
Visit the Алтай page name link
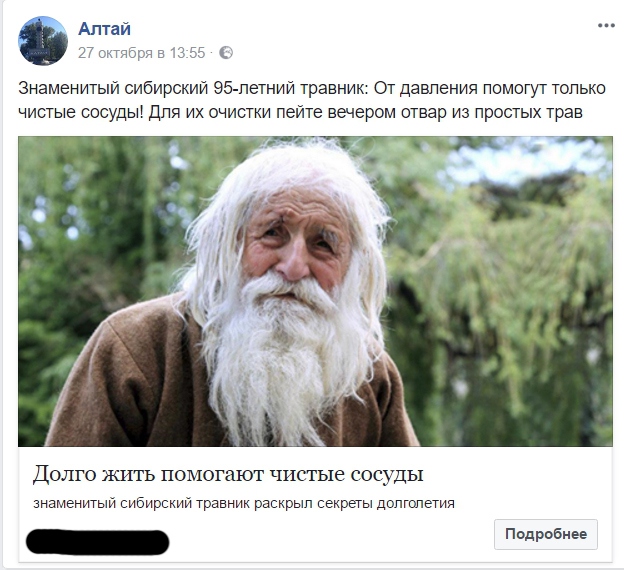coord(104,29)
